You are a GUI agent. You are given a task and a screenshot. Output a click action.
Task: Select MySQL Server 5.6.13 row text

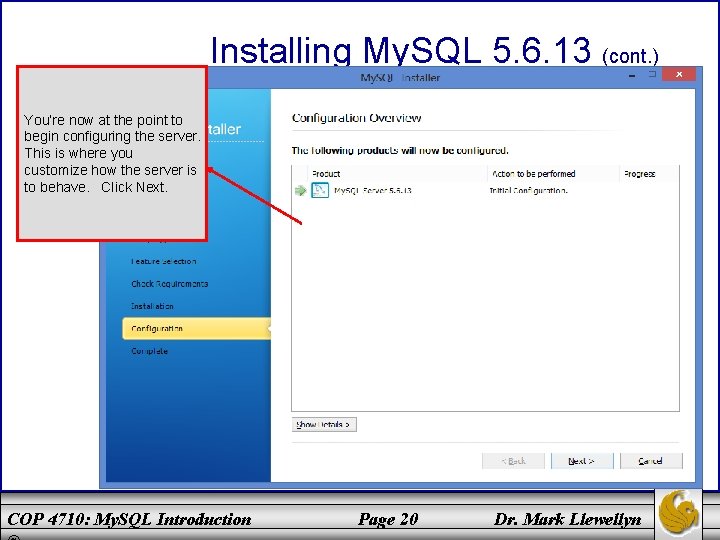pyautogui.click(x=372, y=191)
